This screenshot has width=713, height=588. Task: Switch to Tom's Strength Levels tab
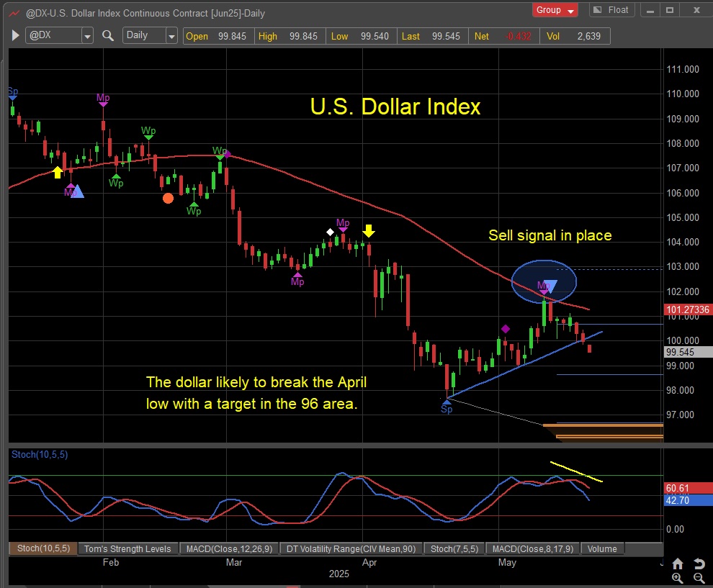click(127, 548)
